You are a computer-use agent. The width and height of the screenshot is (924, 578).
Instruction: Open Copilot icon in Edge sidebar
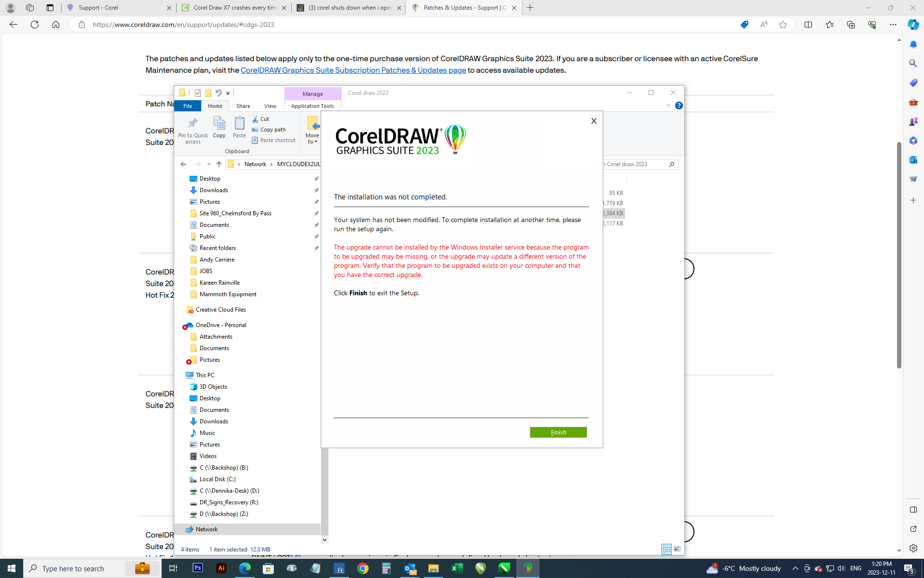[x=913, y=25]
